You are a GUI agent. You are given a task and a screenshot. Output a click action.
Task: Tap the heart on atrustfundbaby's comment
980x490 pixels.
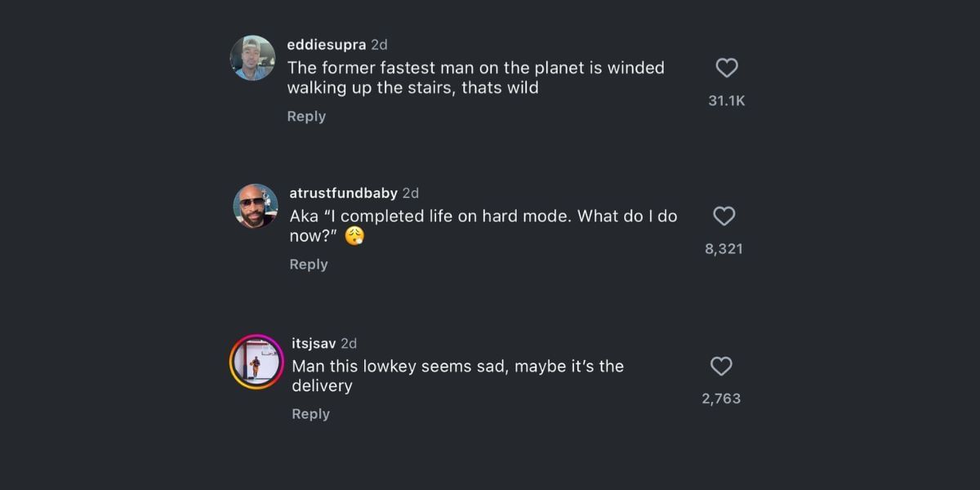(724, 216)
